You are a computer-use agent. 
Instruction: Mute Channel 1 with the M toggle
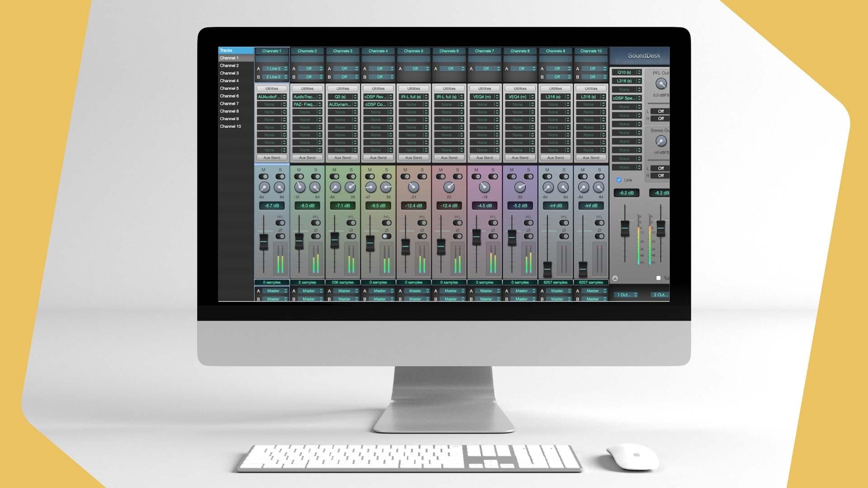coord(264,177)
